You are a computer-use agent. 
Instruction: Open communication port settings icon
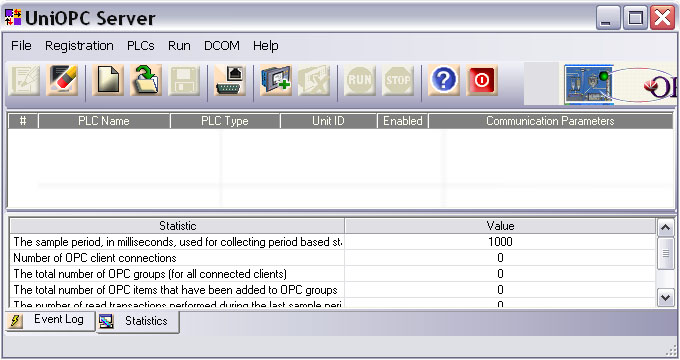[x=230, y=80]
